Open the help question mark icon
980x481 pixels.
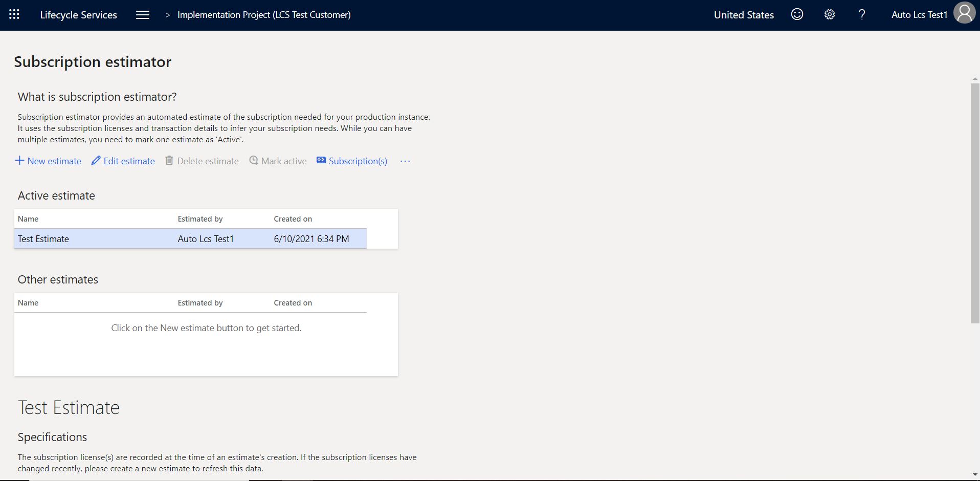[x=862, y=15]
